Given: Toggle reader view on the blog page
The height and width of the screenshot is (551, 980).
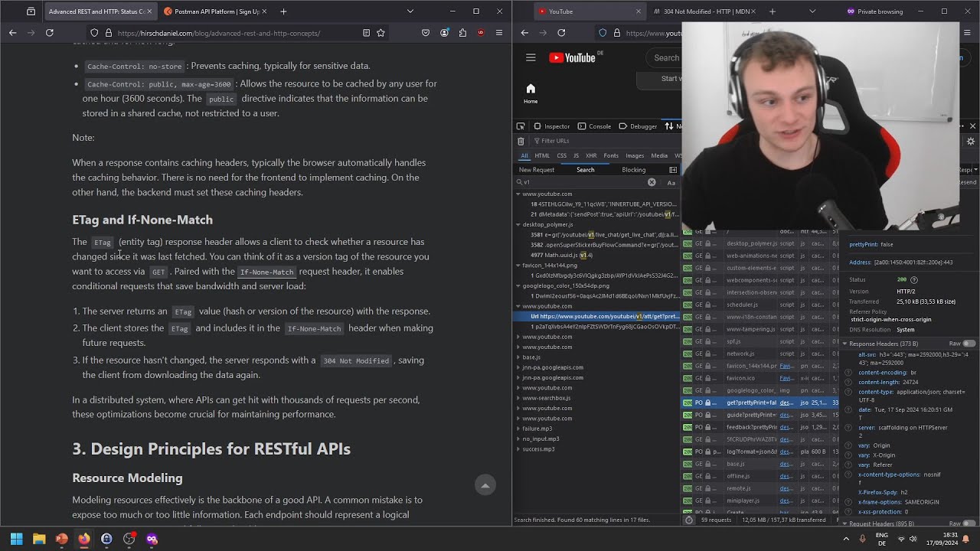Looking at the screenshot, I should [366, 33].
